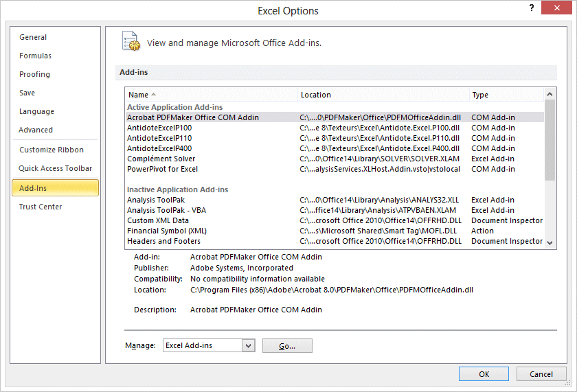Click the Action type cell

[482, 231]
